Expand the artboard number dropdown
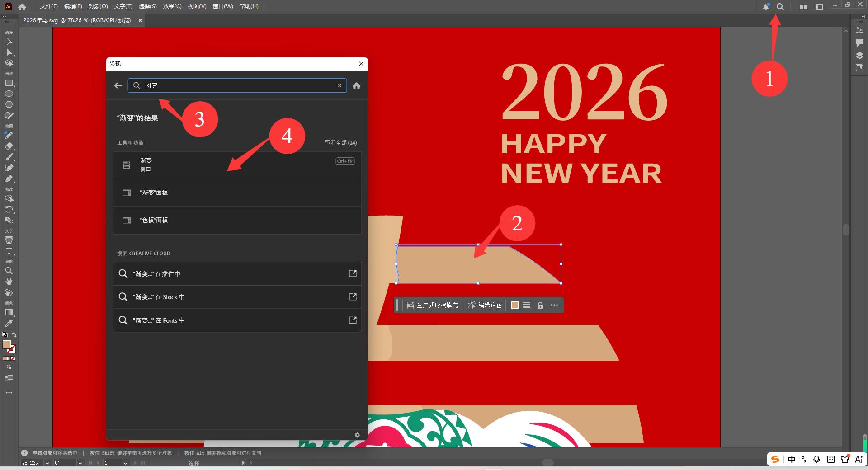 pyautogui.click(x=125, y=463)
